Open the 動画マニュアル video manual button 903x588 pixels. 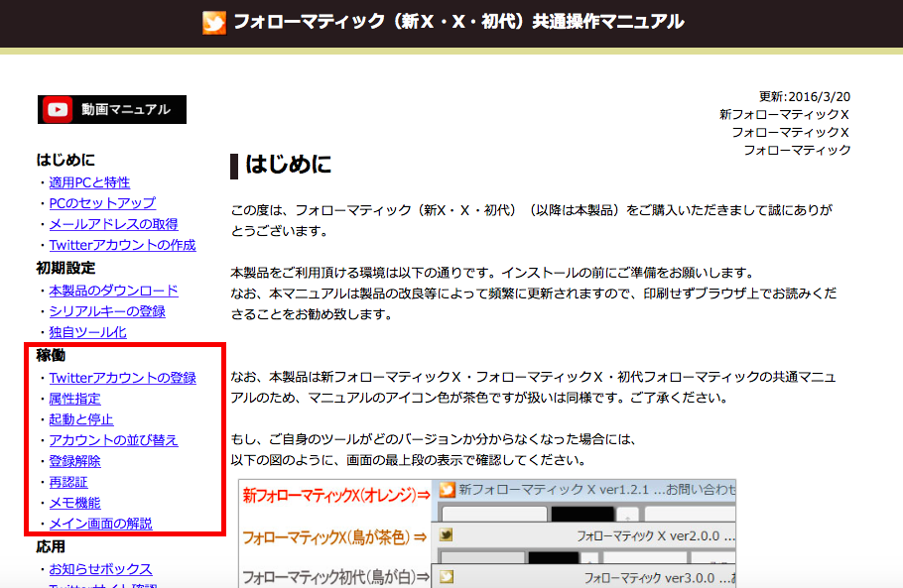[x=112, y=109]
